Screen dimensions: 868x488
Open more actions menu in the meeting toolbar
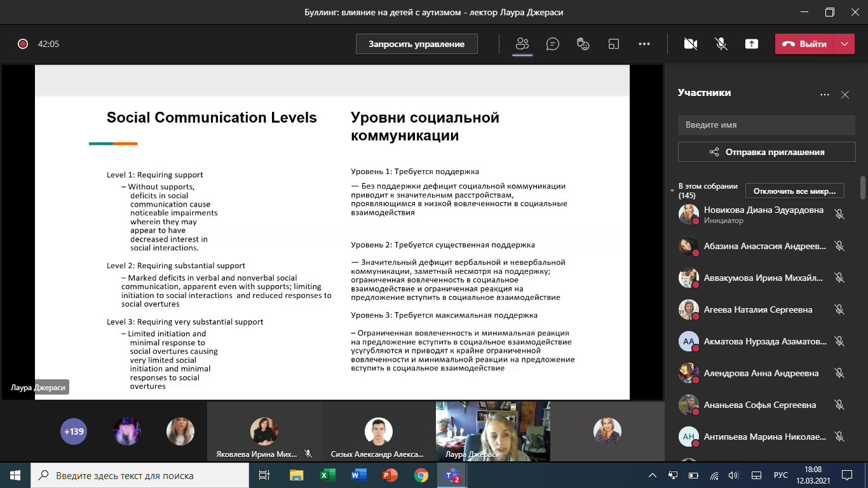644,44
